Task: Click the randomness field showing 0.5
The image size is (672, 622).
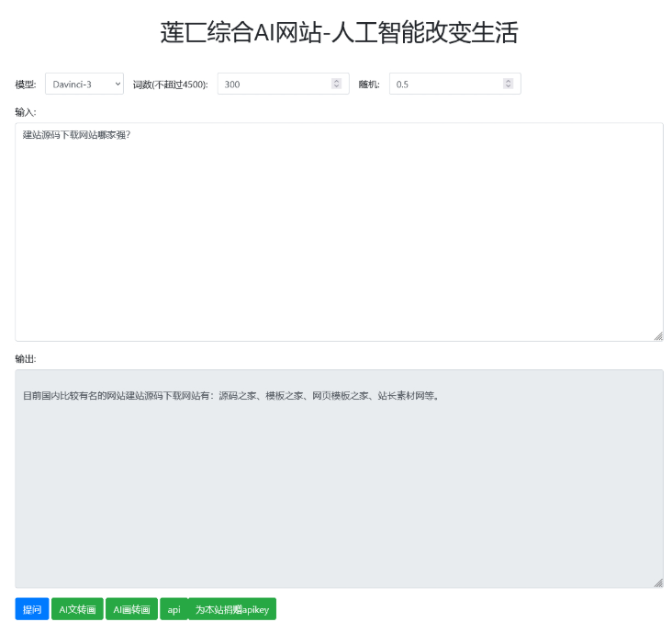Action: 445,84
